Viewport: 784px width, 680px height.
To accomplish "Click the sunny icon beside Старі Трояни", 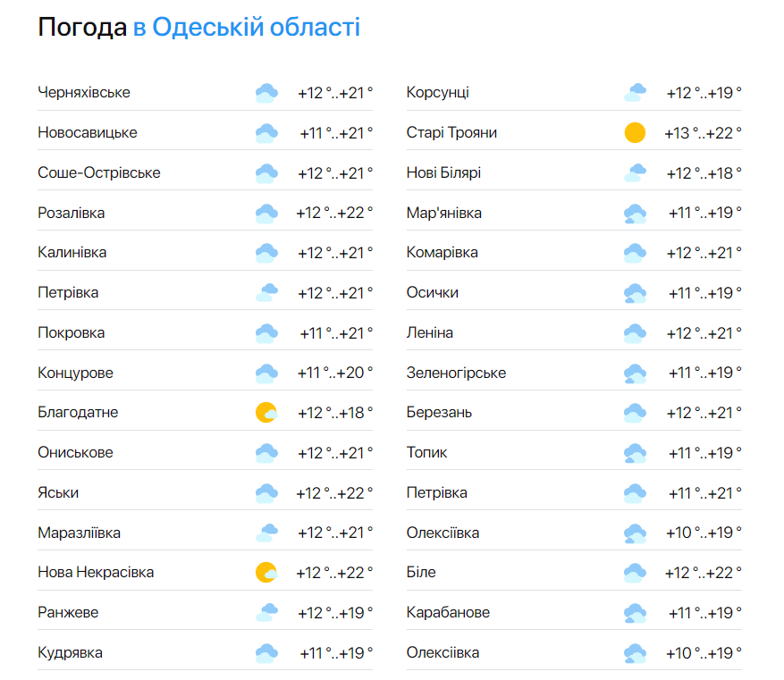I will point(635,133).
